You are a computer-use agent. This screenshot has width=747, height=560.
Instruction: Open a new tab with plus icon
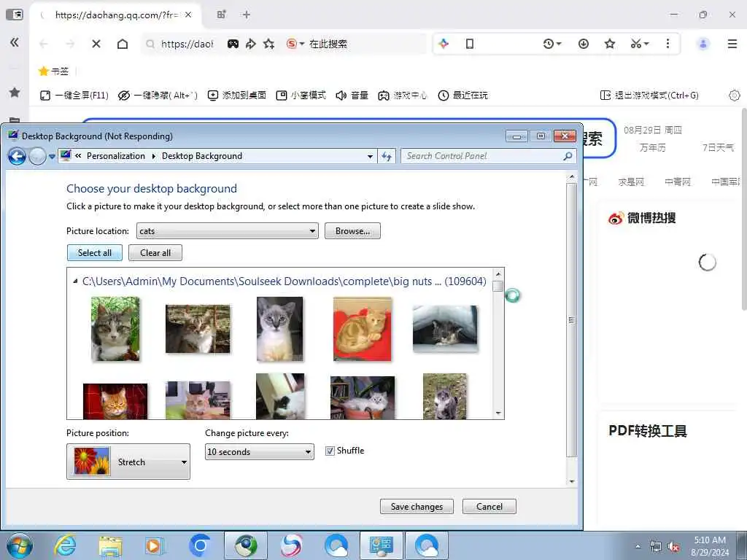coord(247,15)
